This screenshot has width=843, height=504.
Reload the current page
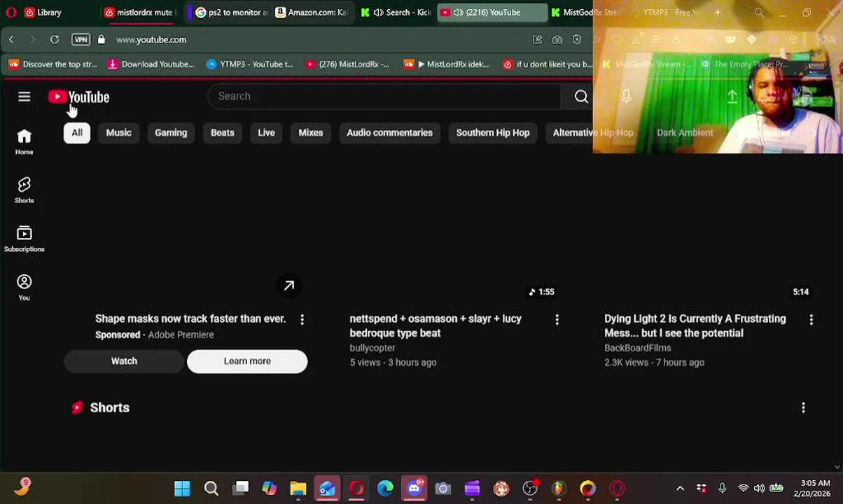point(54,40)
